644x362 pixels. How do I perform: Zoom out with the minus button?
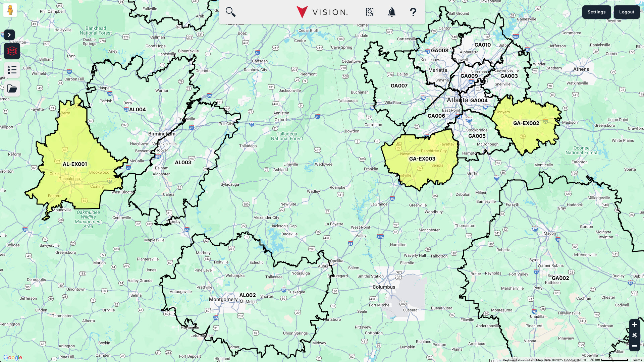click(x=634, y=346)
